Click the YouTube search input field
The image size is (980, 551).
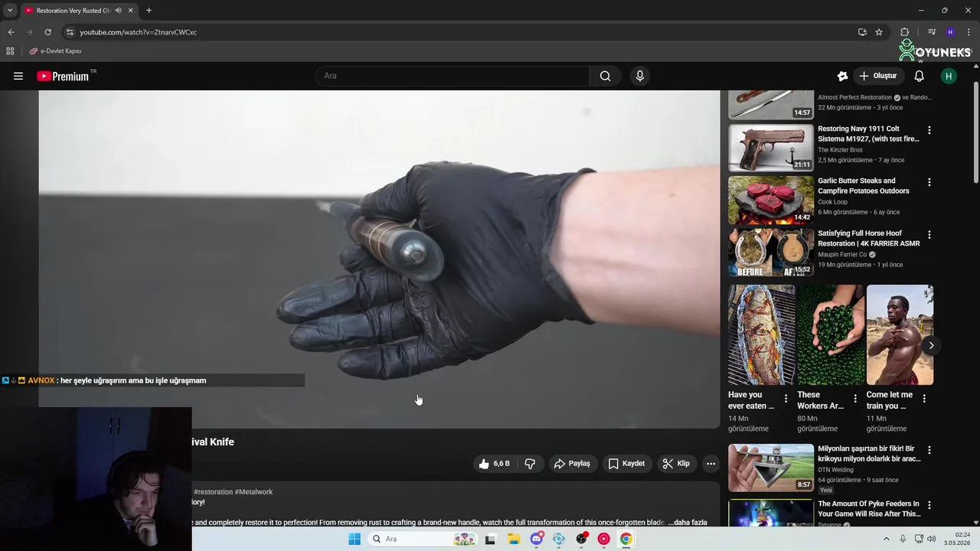452,76
